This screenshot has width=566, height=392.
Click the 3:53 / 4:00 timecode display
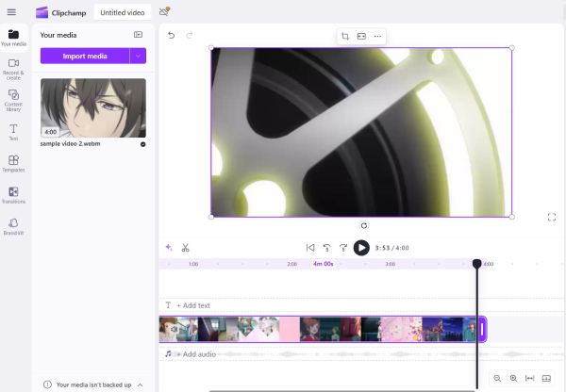392,248
